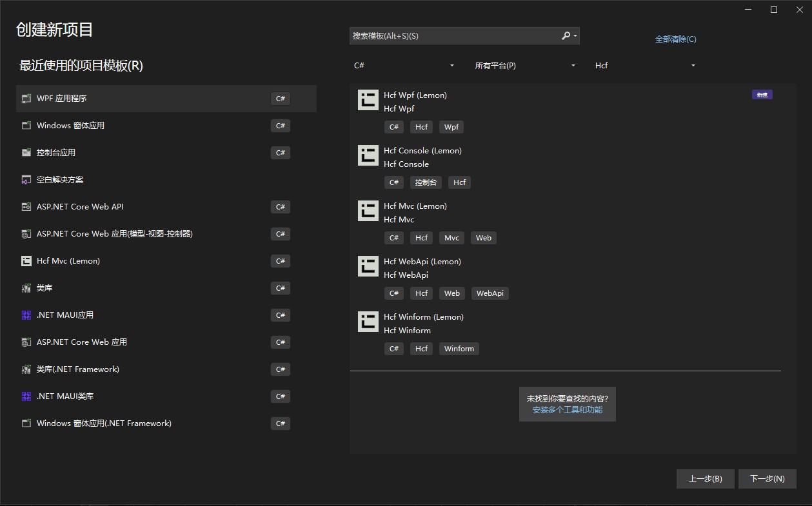
Task: Click the Winform tag under Hcf Winform
Action: pyautogui.click(x=459, y=349)
